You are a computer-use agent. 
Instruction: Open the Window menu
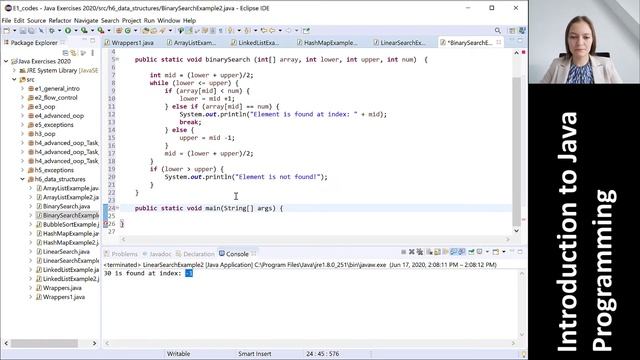pos(169,20)
